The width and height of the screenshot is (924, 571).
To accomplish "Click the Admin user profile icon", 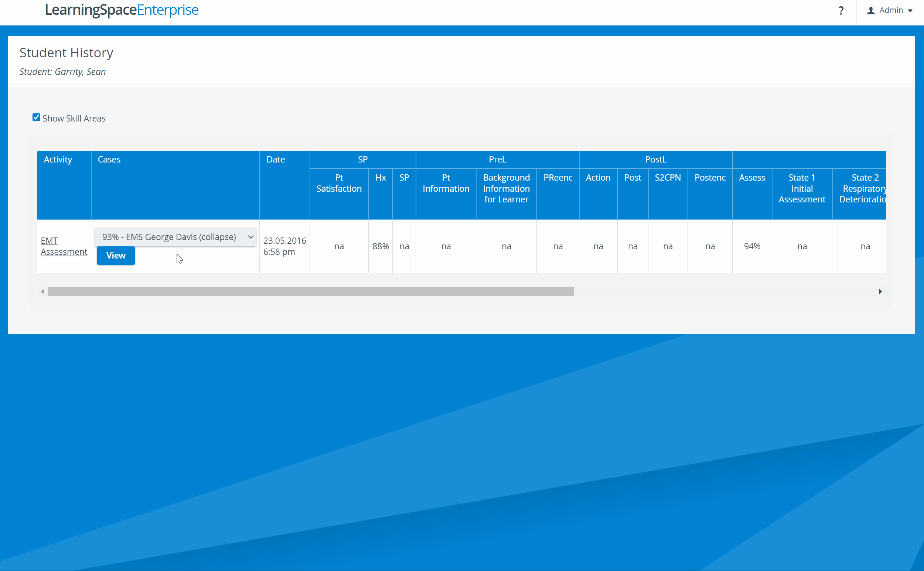I will coord(871,11).
